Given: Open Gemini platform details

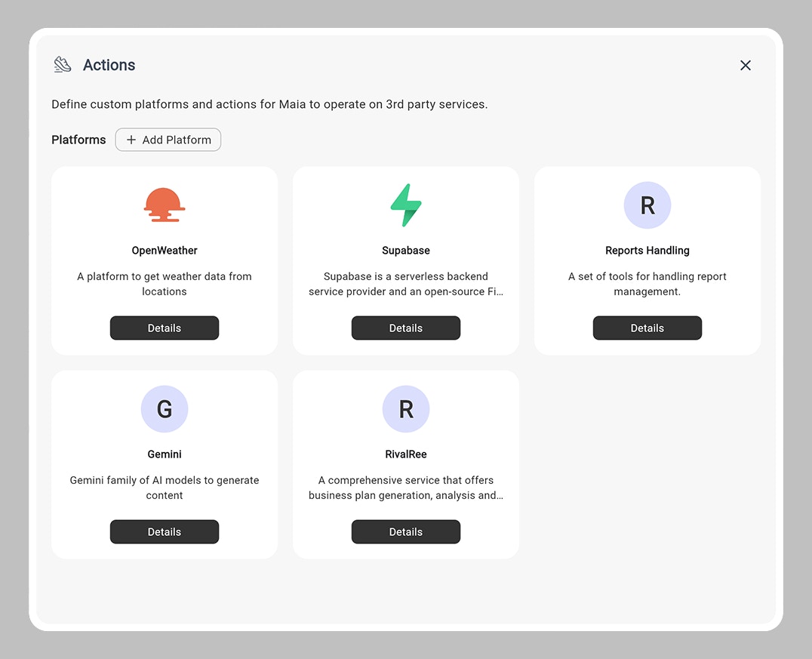Looking at the screenshot, I should (x=165, y=531).
